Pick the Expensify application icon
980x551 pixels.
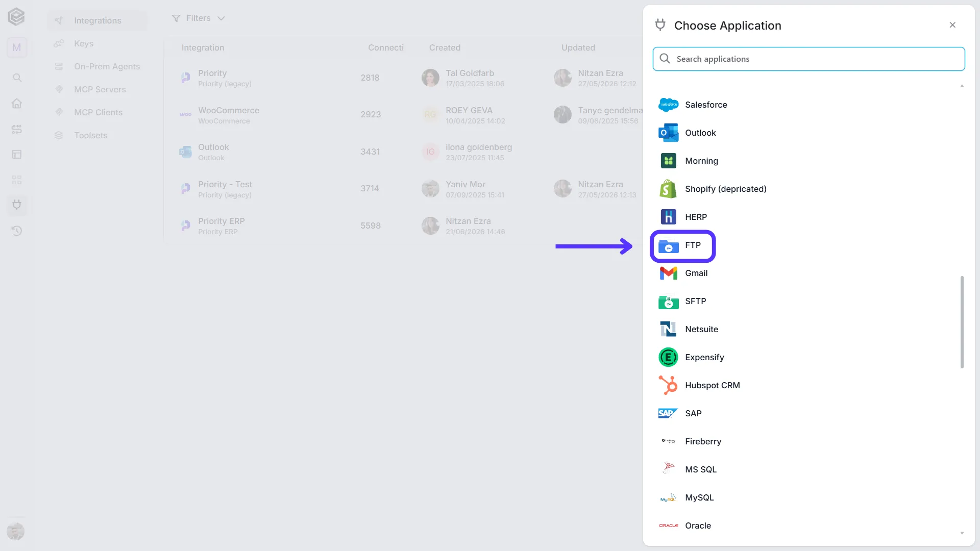668,357
